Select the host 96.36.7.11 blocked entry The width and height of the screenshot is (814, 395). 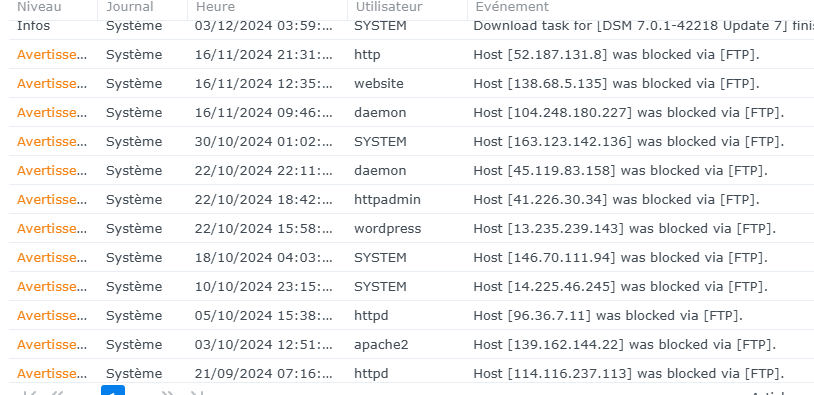(x=411, y=316)
